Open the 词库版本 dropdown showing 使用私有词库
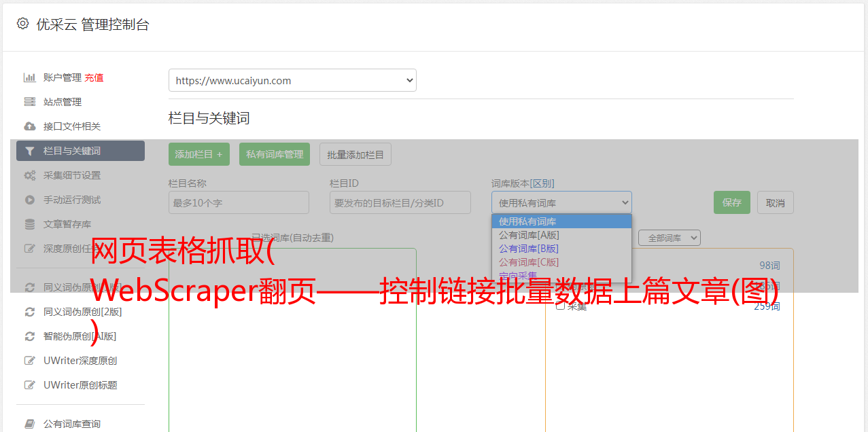 pyautogui.click(x=561, y=202)
